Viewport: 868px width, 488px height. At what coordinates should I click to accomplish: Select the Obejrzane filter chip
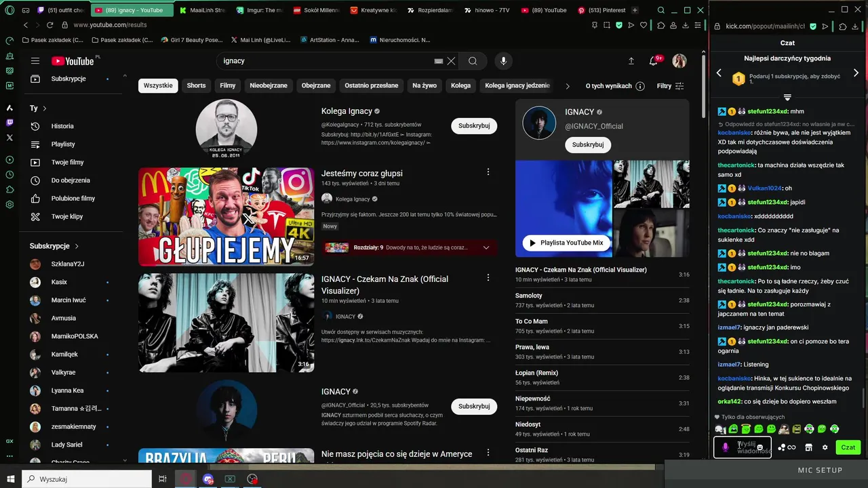pos(316,86)
